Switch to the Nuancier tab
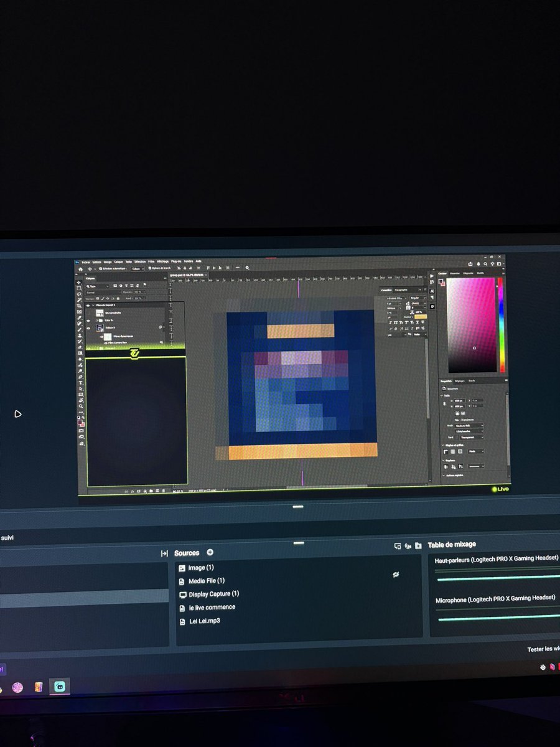This screenshot has height=747, width=560. tap(455, 273)
